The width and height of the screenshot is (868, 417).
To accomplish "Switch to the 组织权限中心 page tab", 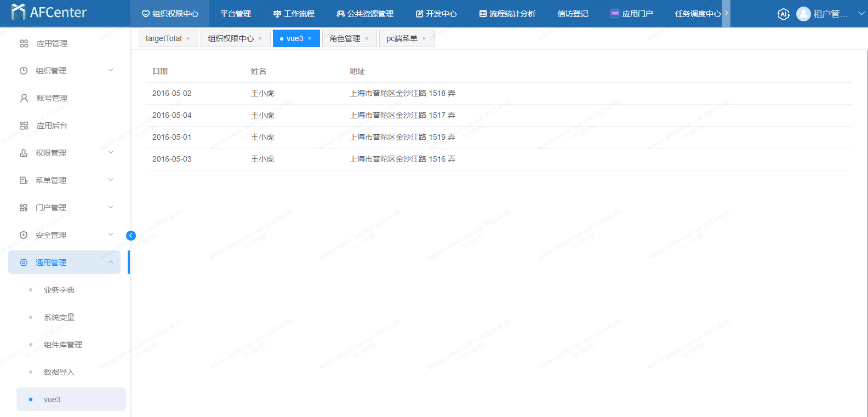I will click(231, 38).
